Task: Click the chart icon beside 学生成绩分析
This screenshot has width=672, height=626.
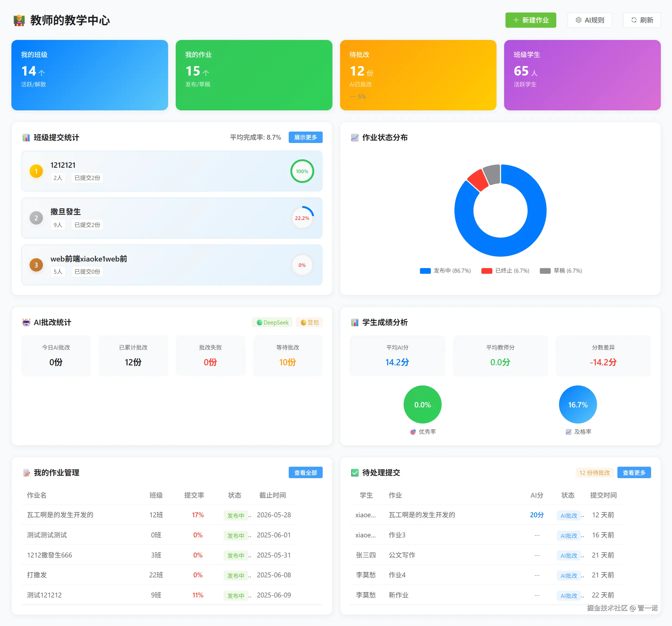Action: pos(354,322)
